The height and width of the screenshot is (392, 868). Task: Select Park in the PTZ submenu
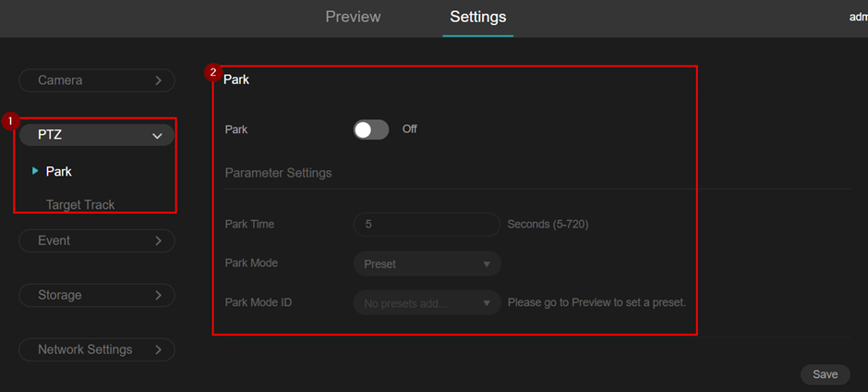coord(59,171)
